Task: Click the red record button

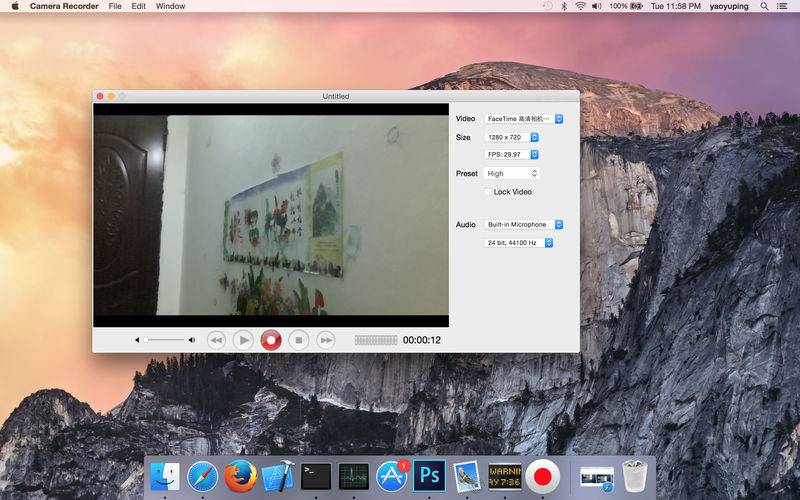Action: [x=271, y=340]
